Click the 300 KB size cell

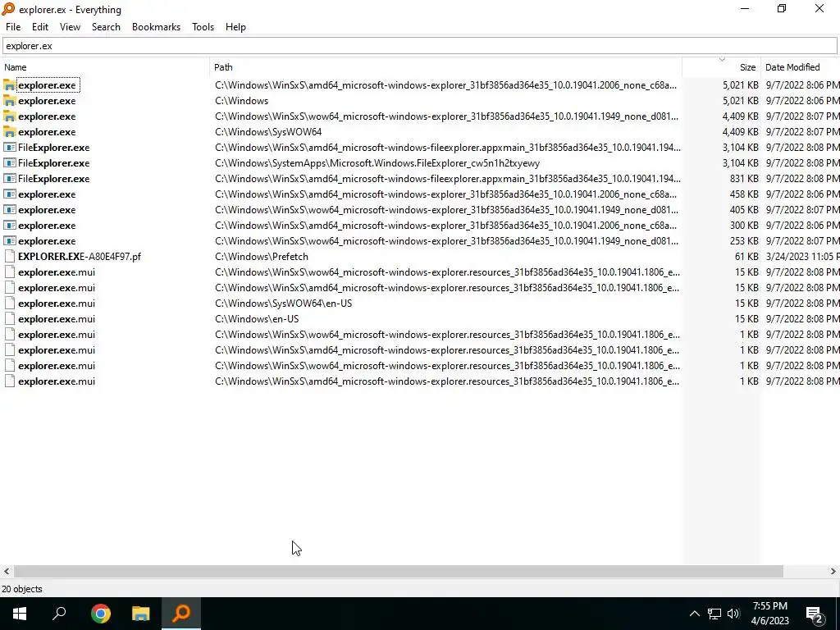(x=743, y=225)
